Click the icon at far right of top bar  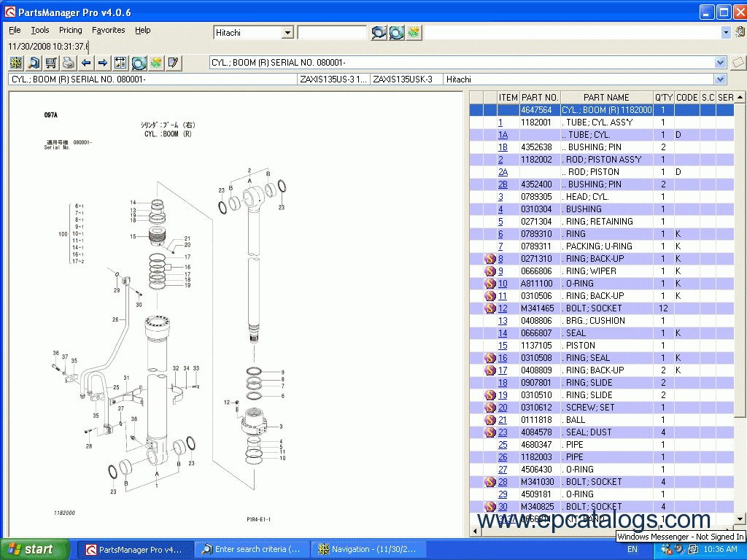pos(740,32)
